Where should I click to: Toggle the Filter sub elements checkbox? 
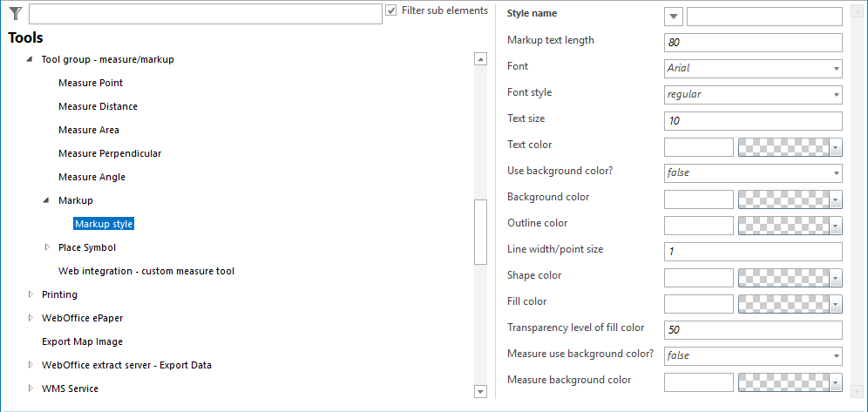[390, 10]
